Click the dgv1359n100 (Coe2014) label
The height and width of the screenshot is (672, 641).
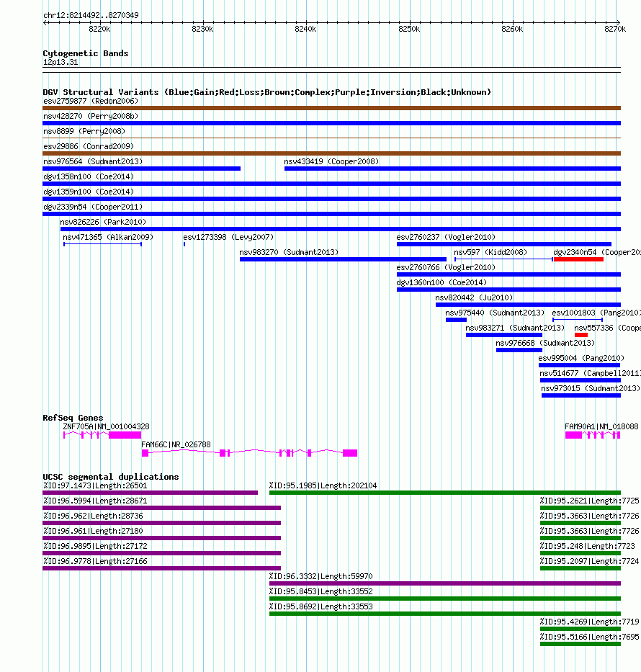click(89, 192)
